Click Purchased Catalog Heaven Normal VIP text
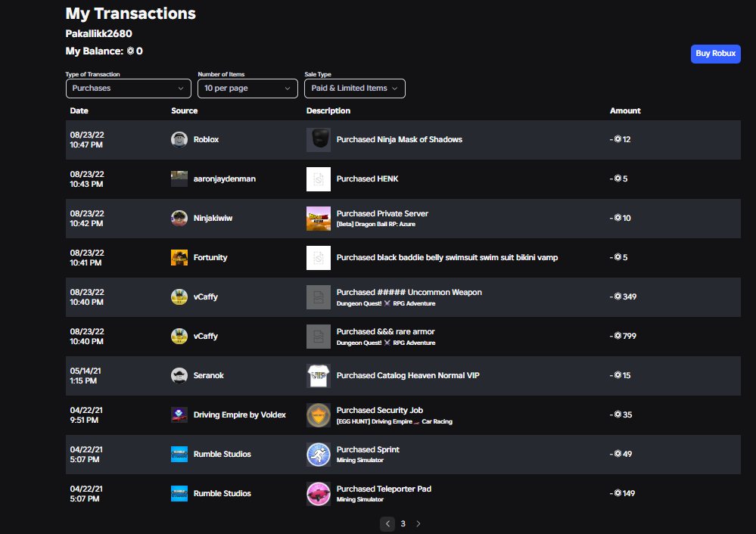Viewport: 756px width, 534px height. 408,375
